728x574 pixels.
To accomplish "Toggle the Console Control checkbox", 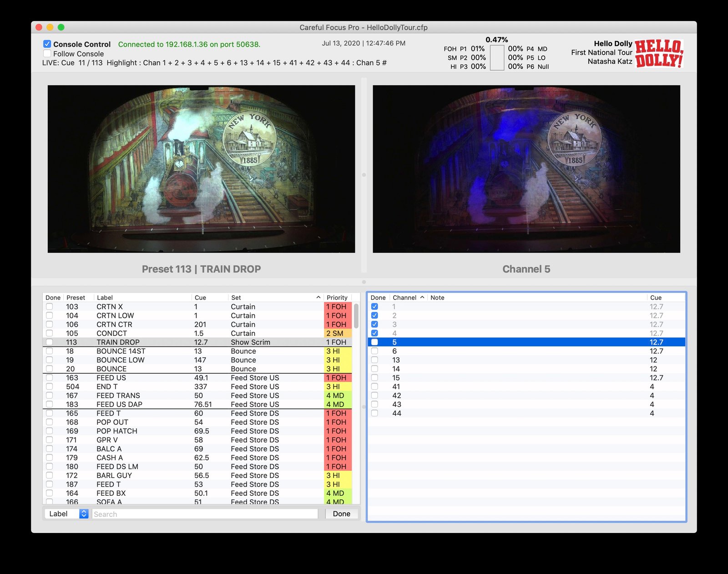I will (47, 44).
